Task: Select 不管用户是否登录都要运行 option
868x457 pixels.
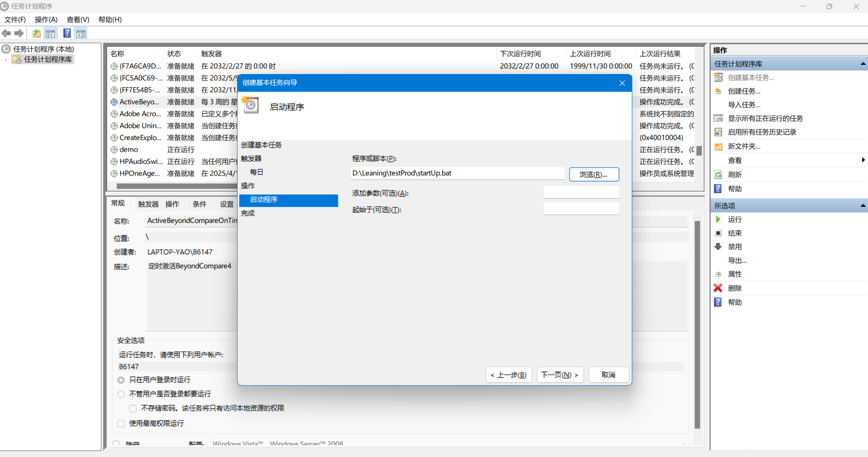Action: click(121, 394)
